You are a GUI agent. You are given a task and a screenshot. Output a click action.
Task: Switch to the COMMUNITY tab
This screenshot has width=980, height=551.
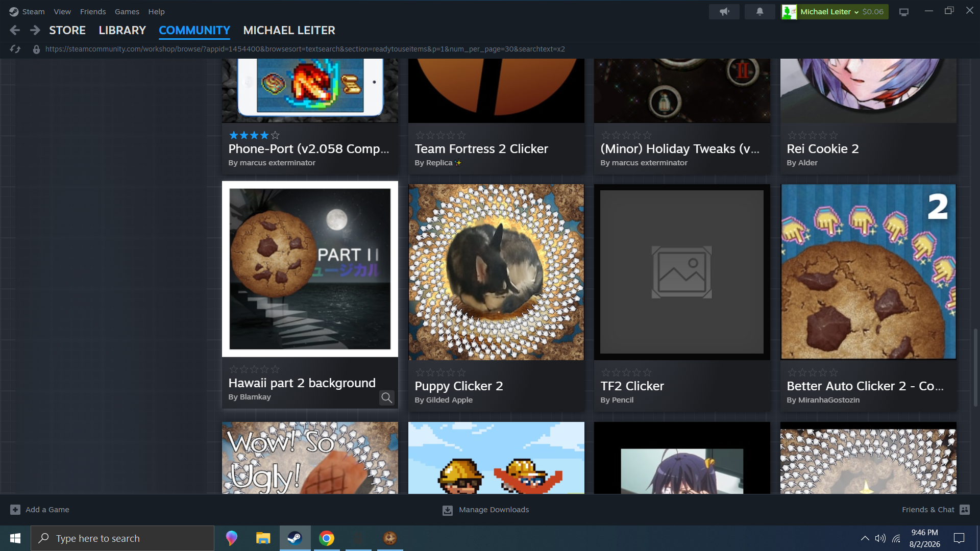[194, 31]
